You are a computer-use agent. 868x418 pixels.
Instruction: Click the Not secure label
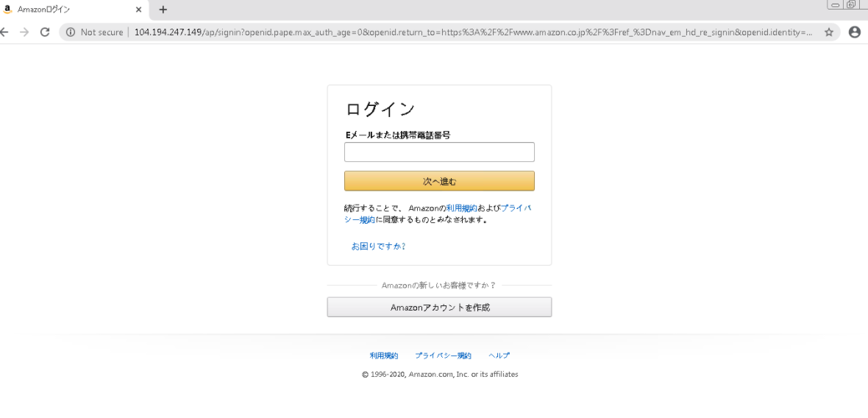tap(102, 32)
